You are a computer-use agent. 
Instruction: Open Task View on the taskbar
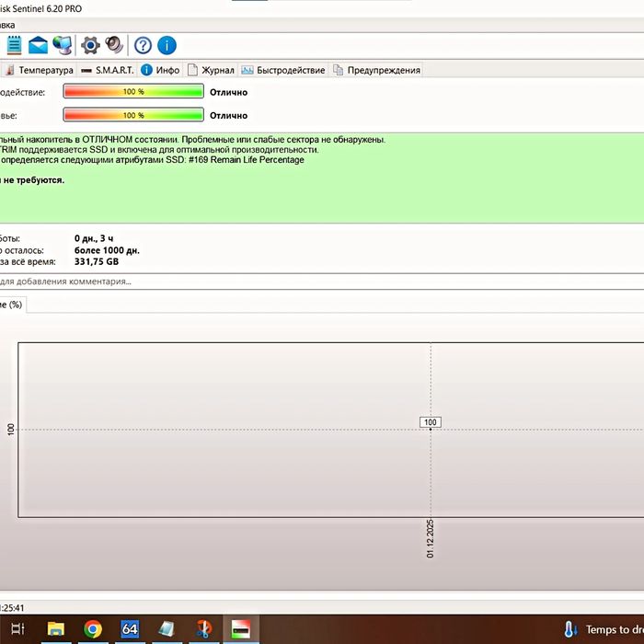(17, 628)
